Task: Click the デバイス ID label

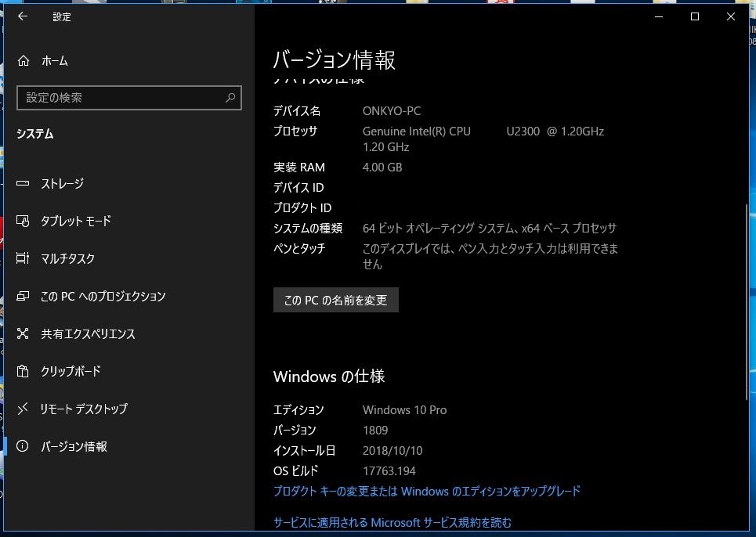Action: (298, 188)
